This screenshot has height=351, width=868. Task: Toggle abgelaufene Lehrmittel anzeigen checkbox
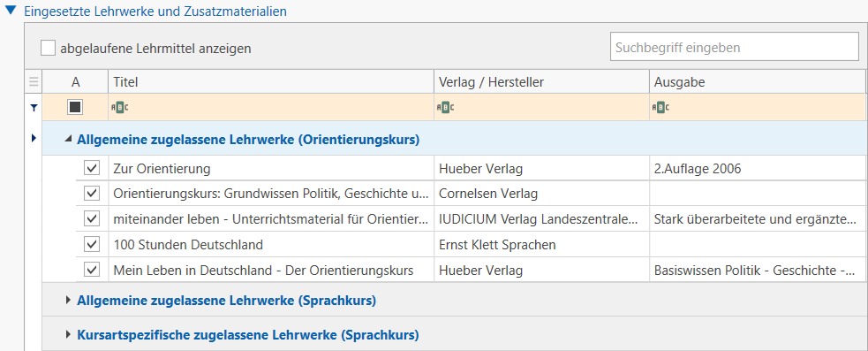click(49, 49)
